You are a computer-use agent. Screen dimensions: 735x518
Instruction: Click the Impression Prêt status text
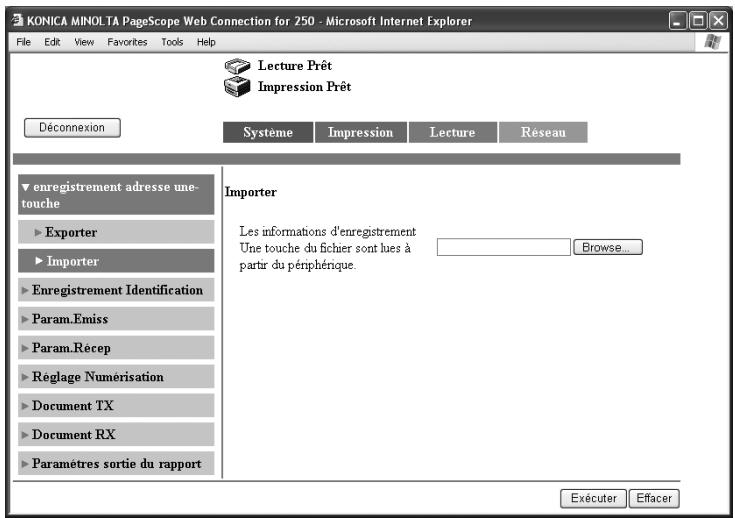pyautogui.click(x=304, y=87)
